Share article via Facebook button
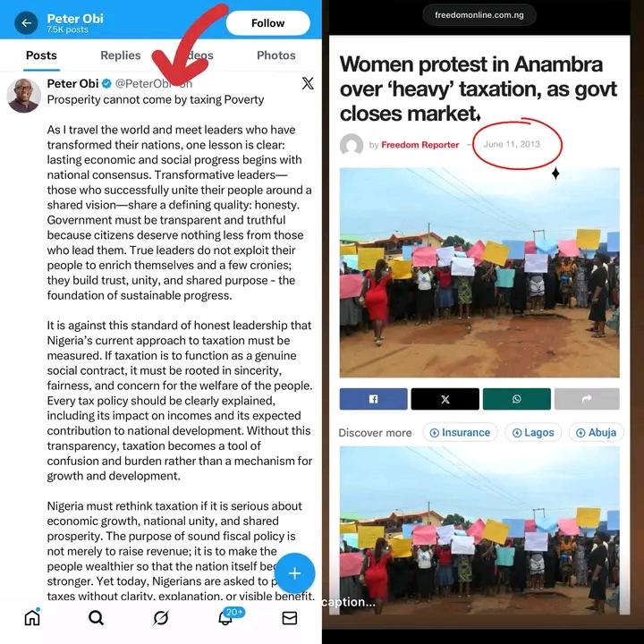The image size is (644, 644). point(373,399)
